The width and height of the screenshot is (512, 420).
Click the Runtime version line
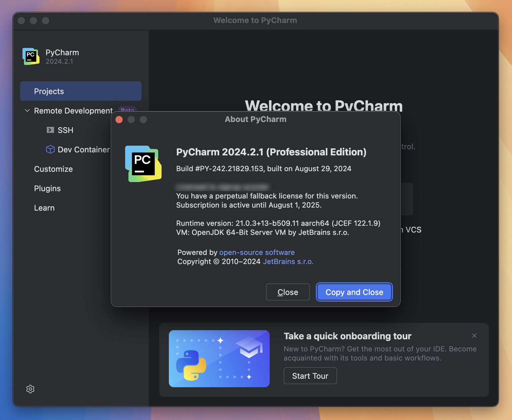pyautogui.click(x=278, y=223)
